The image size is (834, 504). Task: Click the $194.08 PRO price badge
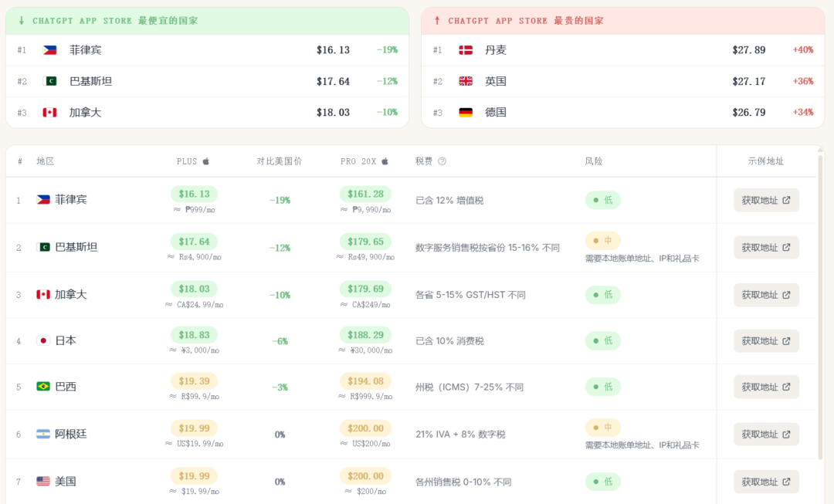click(365, 381)
